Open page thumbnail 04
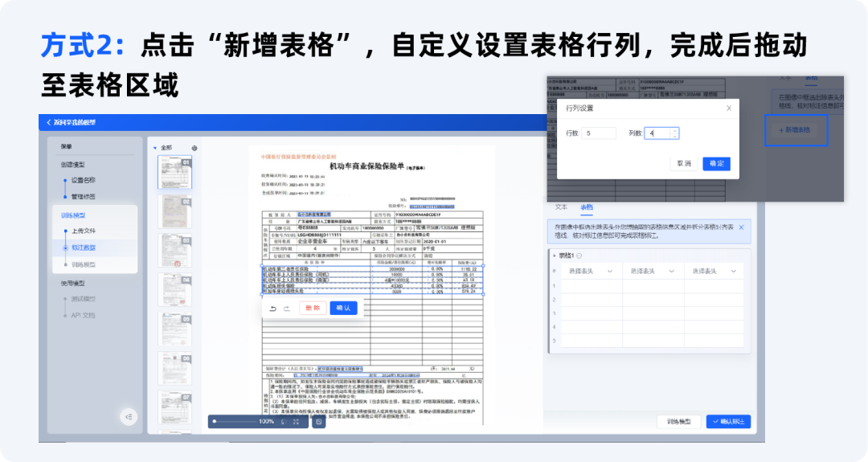 175,289
